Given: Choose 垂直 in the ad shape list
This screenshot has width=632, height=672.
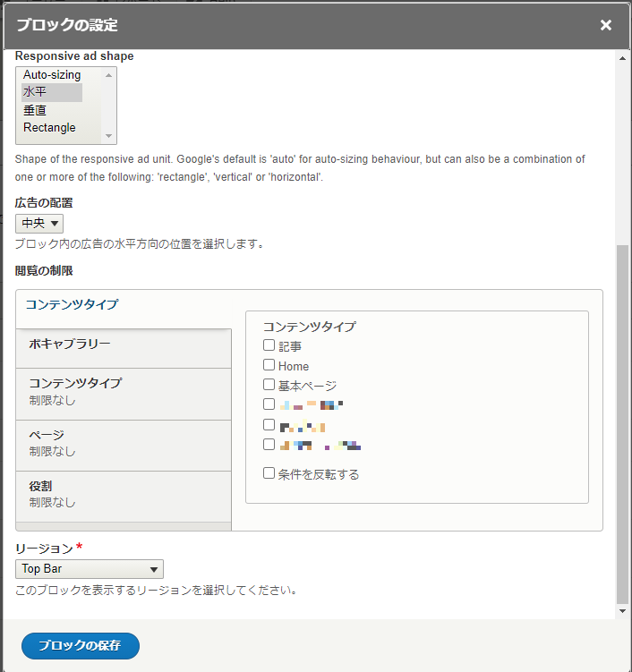Looking at the screenshot, I should (x=52, y=110).
